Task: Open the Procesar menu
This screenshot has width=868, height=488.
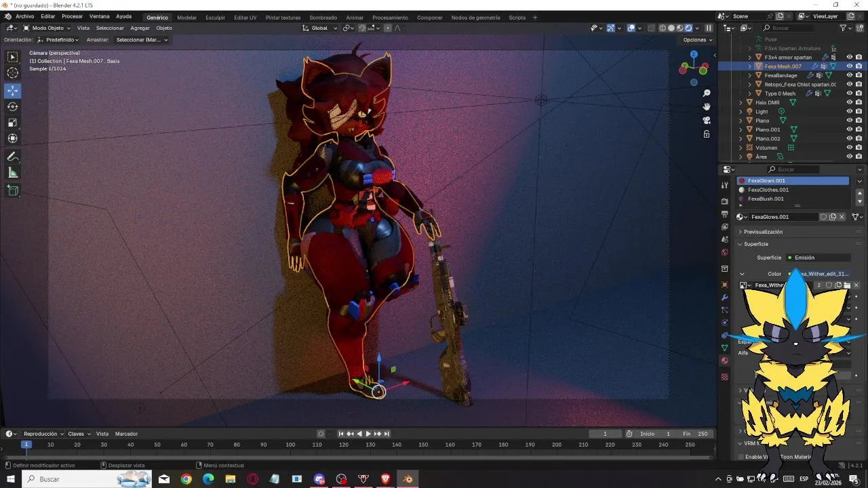Action: coord(72,16)
